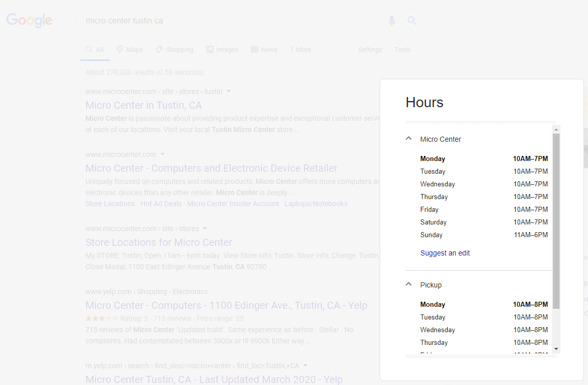Image resolution: width=588 pixels, height=385 pixels.
Task: Click Suggest an edit link
Action: point(445,253)
